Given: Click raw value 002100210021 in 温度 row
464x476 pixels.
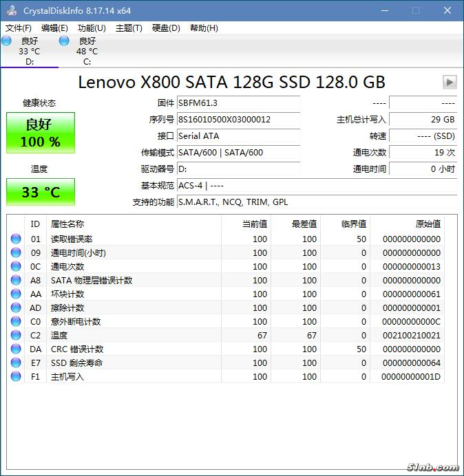Looking at the screenshot, I should pos(412,335).
